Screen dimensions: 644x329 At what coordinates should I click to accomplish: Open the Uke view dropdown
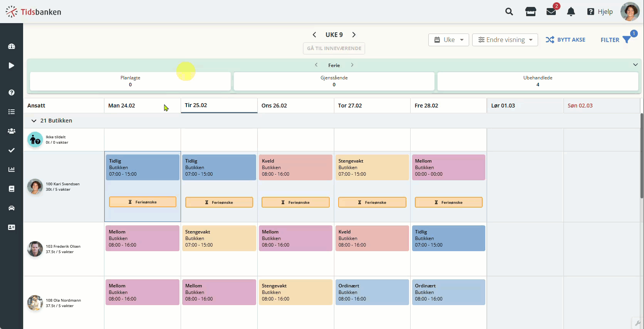(448, 40)
